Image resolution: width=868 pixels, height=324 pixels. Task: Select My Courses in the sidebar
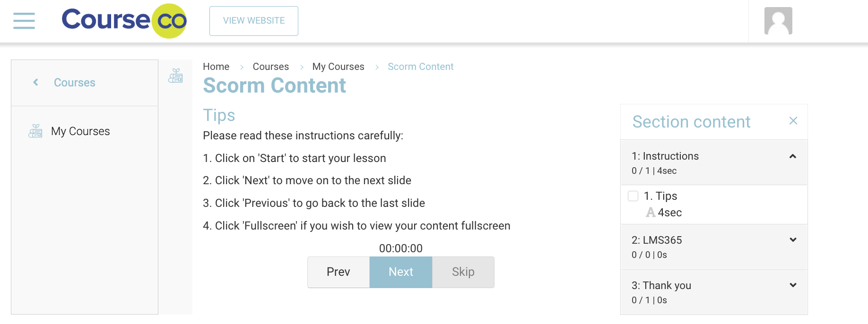[80, 131]
